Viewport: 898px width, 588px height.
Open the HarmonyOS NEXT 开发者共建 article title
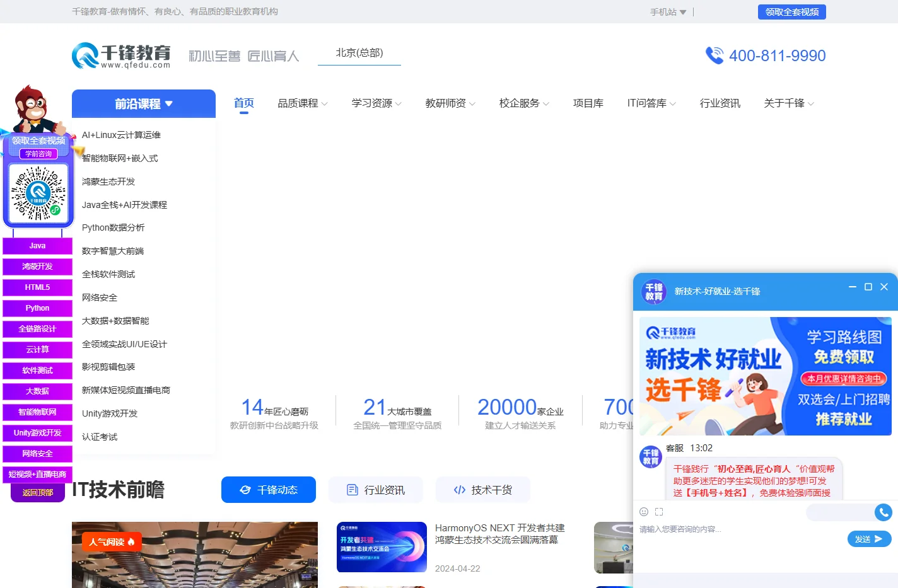[x=499, y=534]
